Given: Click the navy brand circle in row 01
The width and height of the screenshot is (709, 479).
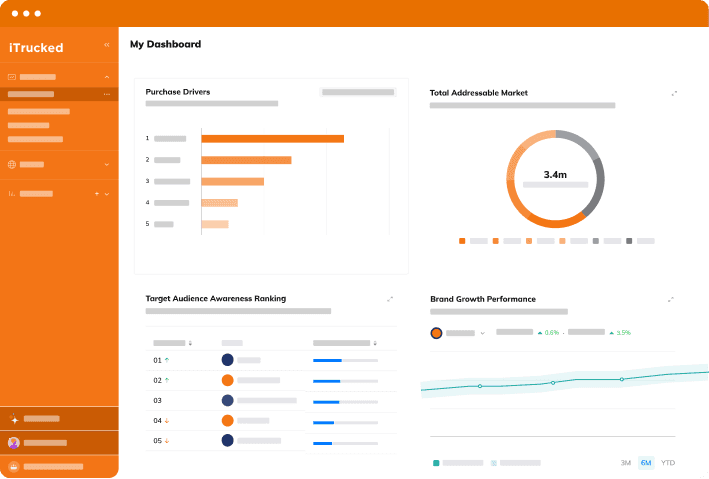Looking at the screenshot, I should pos(227,360).
